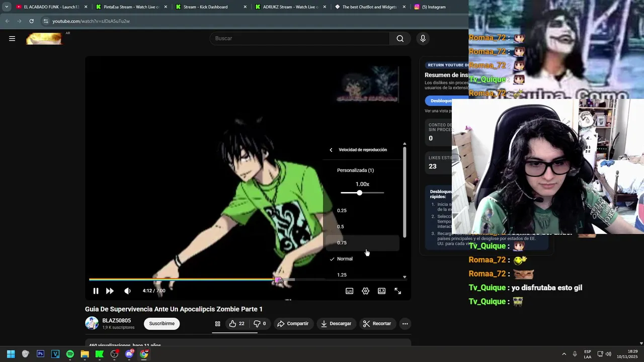Image resolution: width=644 pixels, height=362 pixels.
Task: Click the nyan cat progress scrubber
Action: click(278, 280)
